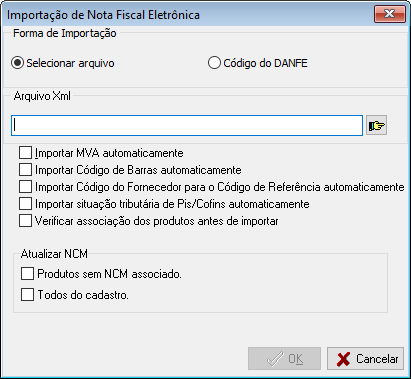Click the dialog title bar text
Screen dimensions: 411x379
click(103, 15)
